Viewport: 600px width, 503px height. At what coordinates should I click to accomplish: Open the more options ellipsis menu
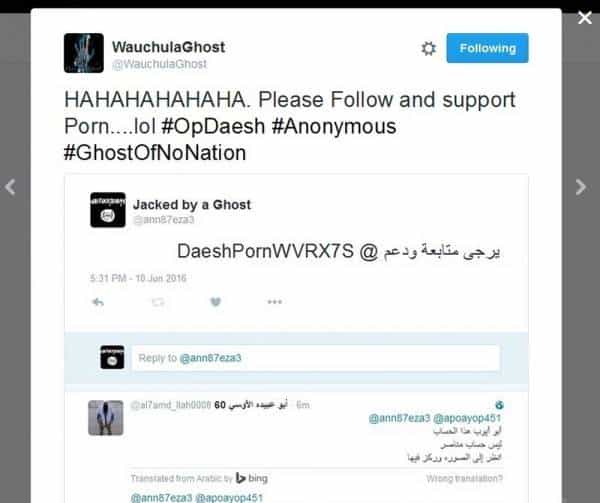tap(275, 302)
